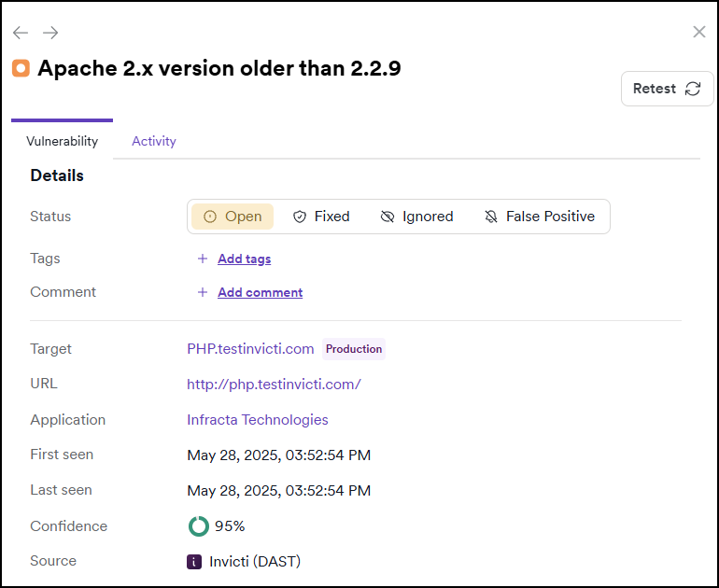Click the Invicti (DAST) source text
The image size is (719, 588).
pos(255,562)
